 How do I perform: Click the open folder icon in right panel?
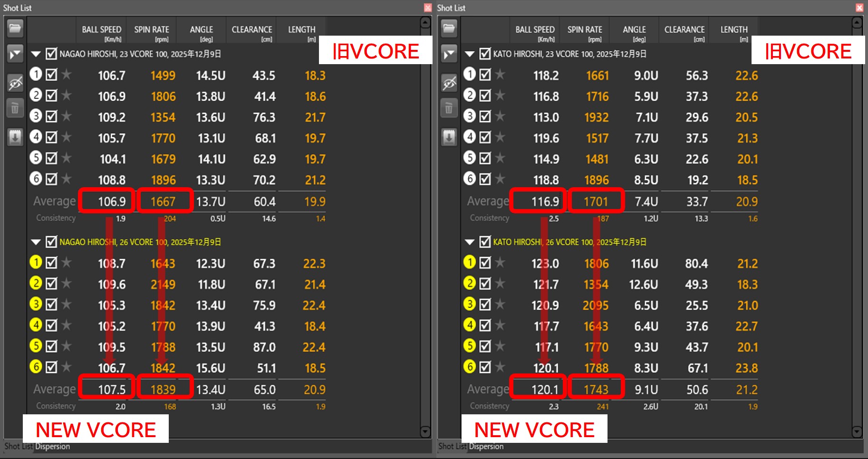point(449,28)
